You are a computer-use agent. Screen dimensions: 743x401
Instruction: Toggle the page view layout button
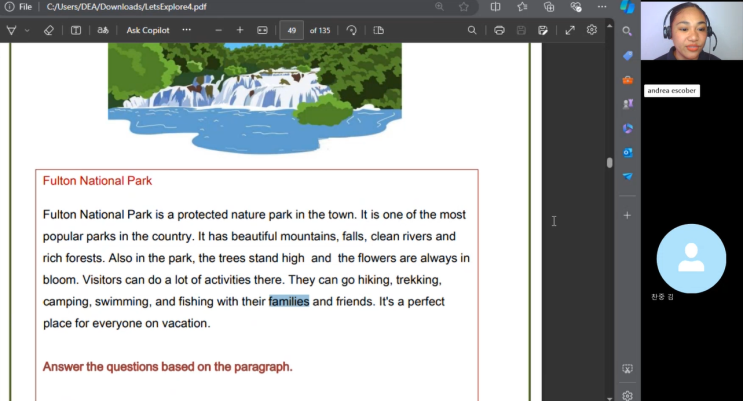(x=378, y=30)
